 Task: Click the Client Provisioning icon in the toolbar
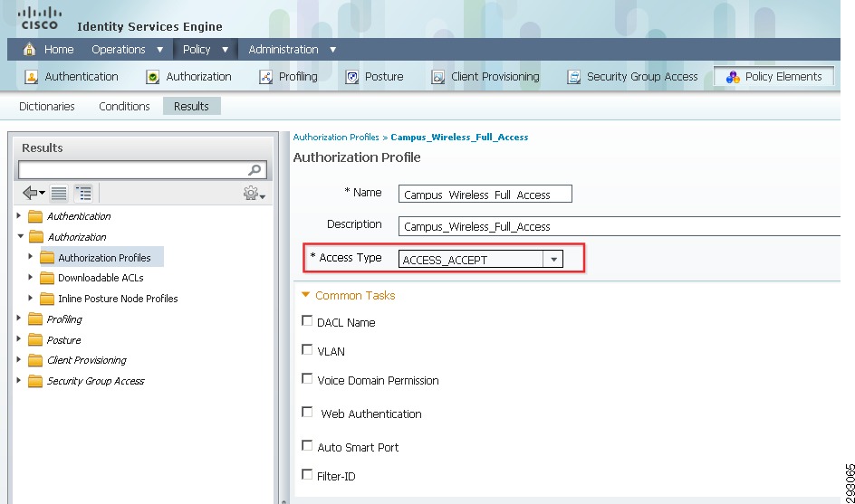[437, 78]
